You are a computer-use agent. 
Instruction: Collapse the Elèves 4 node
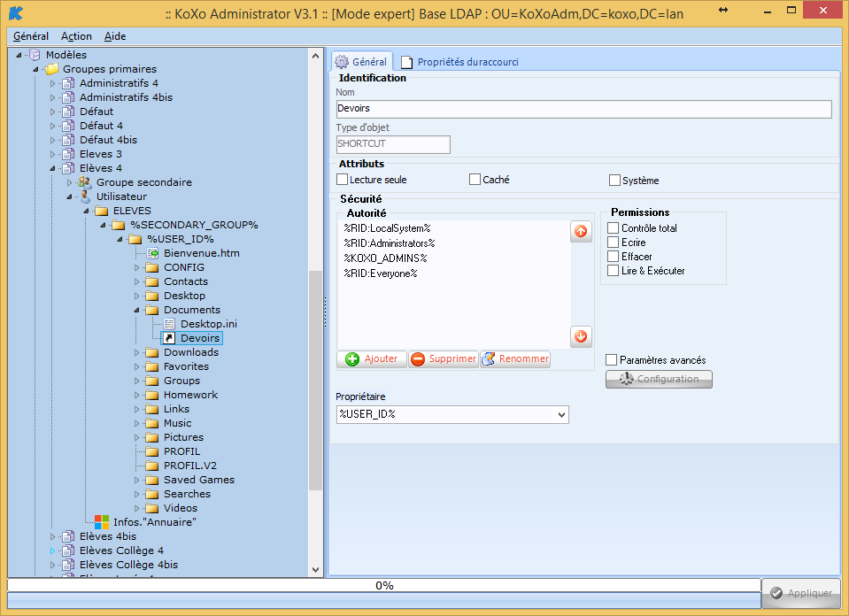52,168
